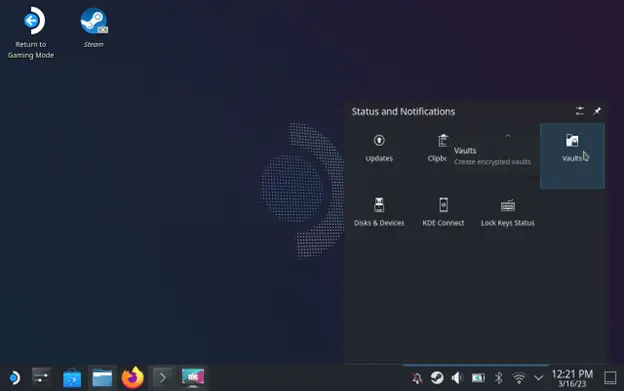
Task: Open the Disks & Devices entry
Action: 379,212
